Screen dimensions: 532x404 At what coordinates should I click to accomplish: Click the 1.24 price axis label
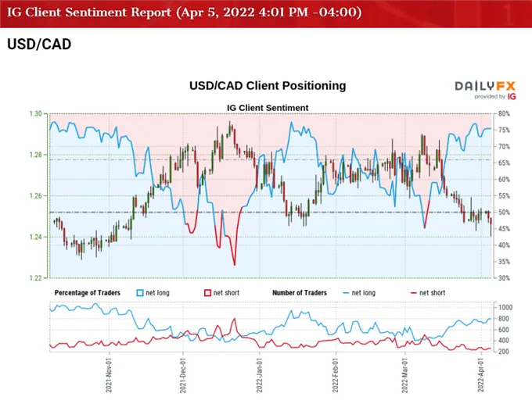point(36,237)
